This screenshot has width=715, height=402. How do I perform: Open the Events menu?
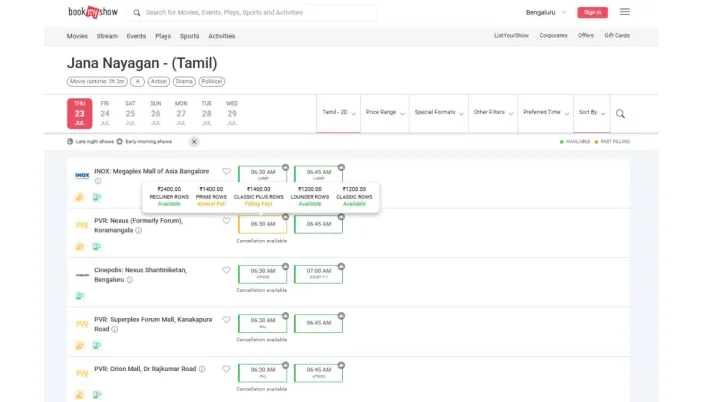pyautogui.click(x=136, y=36)
